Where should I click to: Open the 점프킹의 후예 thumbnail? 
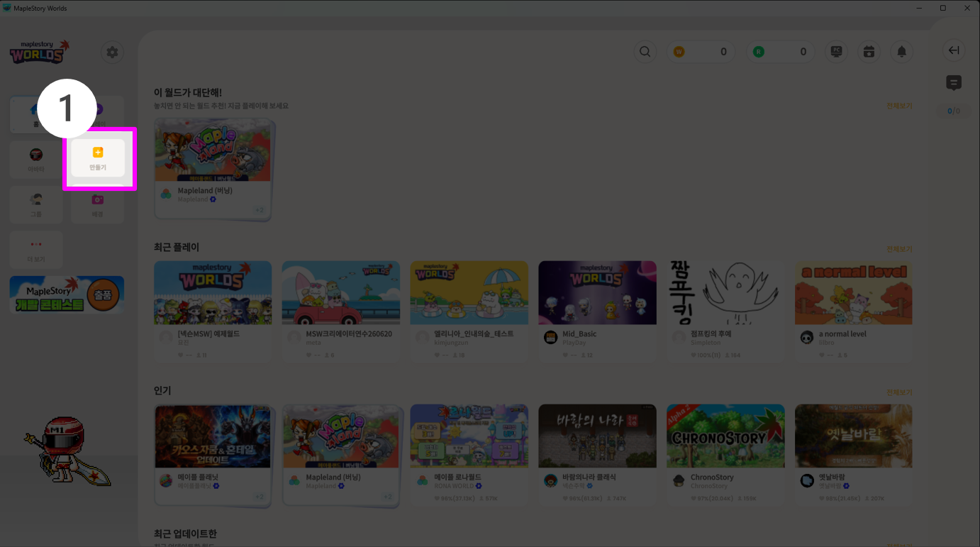click(725, 293)
